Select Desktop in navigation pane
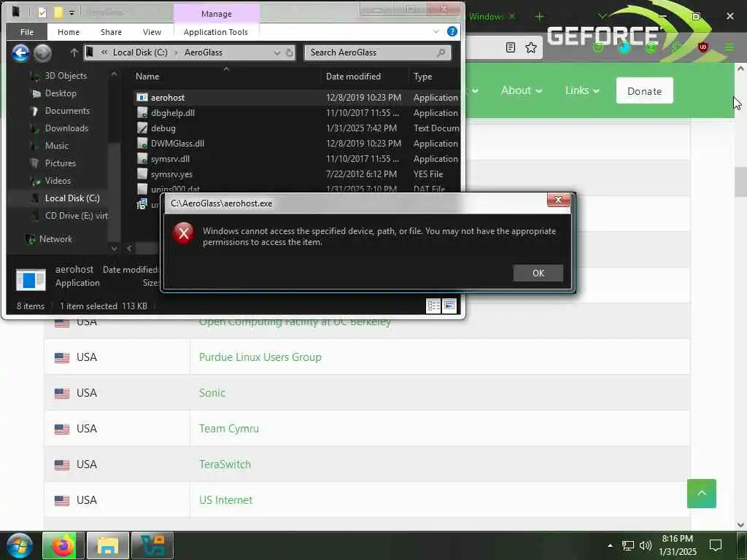747x560 pixels. click(x=61, y=93)
